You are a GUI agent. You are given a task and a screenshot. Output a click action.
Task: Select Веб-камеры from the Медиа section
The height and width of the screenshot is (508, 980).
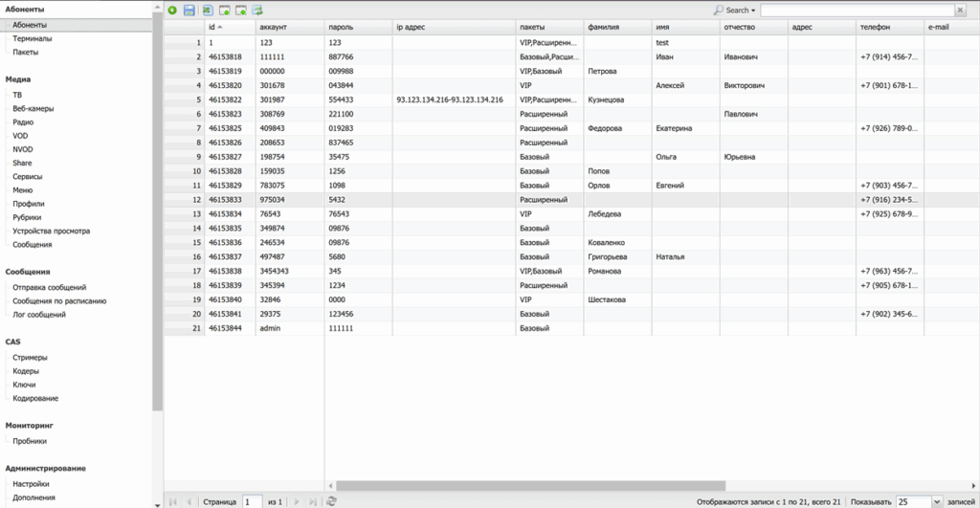click(x=33, y=109)
